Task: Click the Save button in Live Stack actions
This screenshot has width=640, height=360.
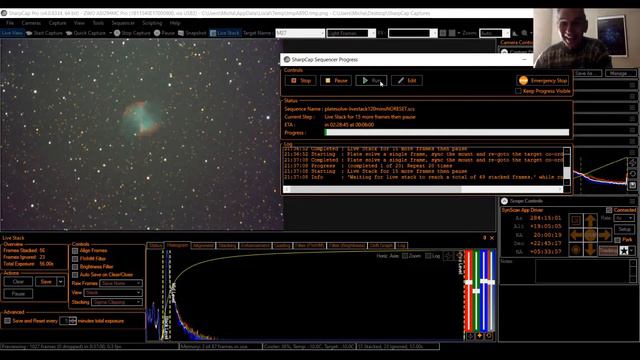Action: tap(46, 282)
